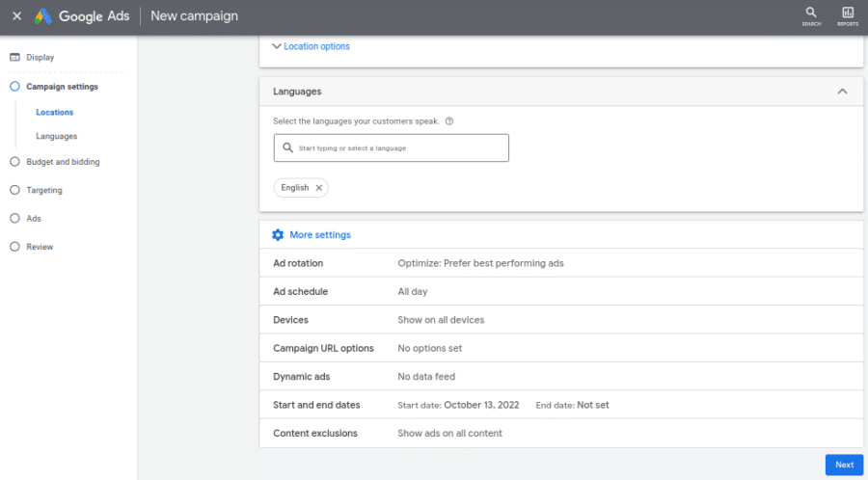Open the Campaign settings label in sidebar
Image resolution: width=868 pixels, height=480 pixels.
[62, 87]
